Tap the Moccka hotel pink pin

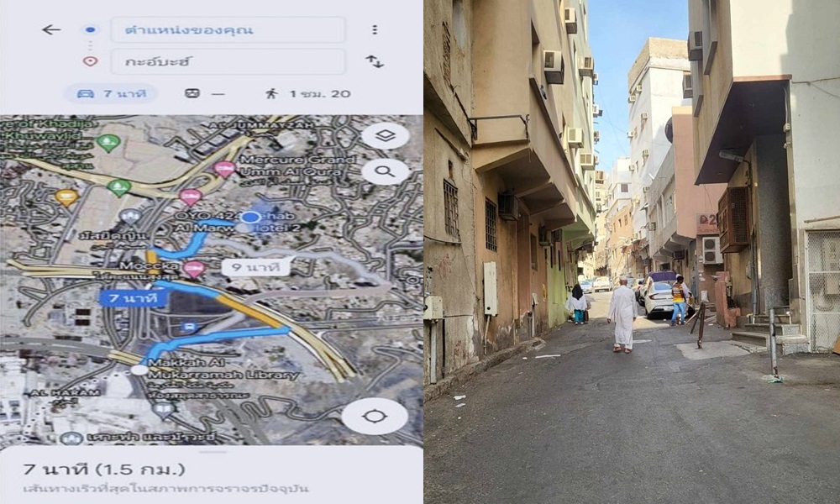pyautogui.click(x=193, y=268)
